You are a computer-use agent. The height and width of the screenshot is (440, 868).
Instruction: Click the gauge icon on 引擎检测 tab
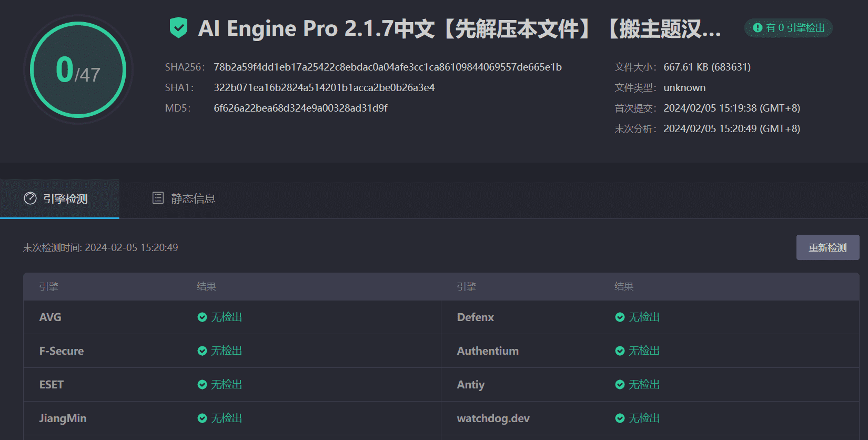(x=31, y=198)
